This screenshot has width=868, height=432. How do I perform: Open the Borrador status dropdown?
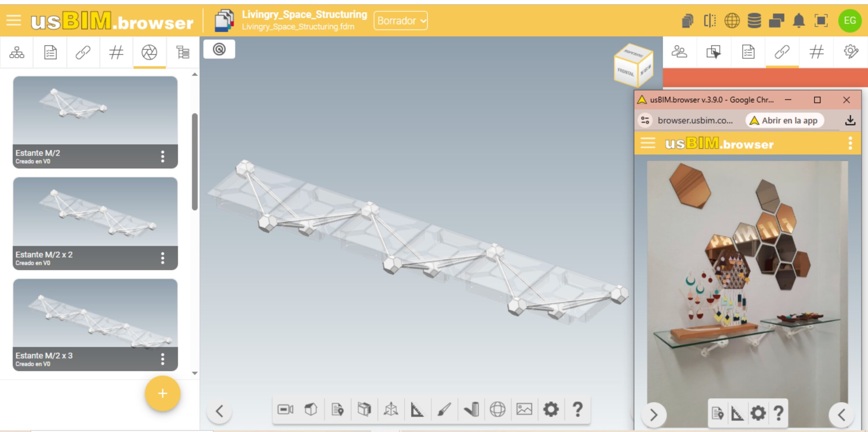(x=400, y=21)
